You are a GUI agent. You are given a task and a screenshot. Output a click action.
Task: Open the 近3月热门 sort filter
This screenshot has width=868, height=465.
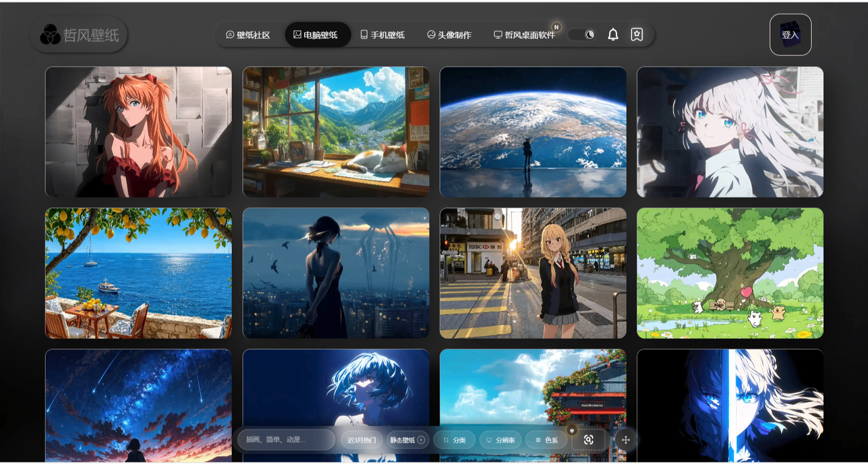pyautogui.click(x=362, y=440)
